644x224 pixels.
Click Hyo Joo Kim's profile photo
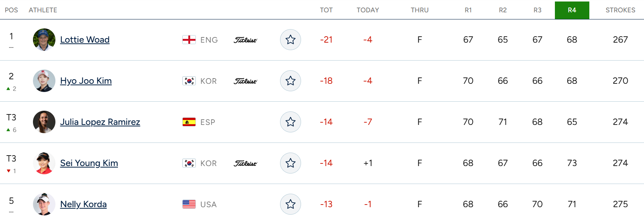44,81
